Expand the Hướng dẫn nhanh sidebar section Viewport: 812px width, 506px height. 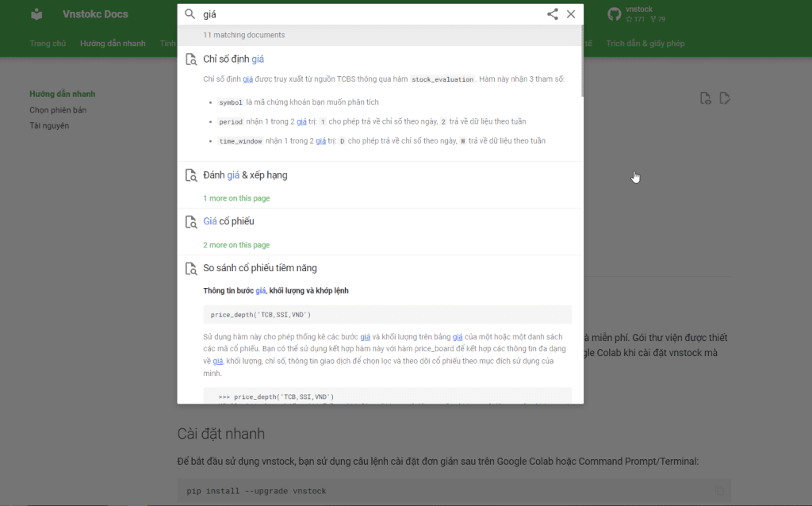60,93
